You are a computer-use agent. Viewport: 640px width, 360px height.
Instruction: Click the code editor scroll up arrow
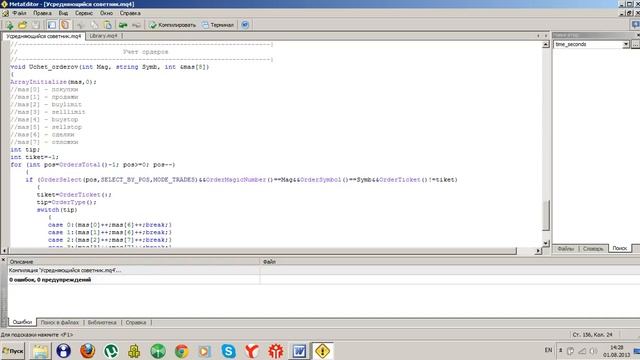coord(546,44)
